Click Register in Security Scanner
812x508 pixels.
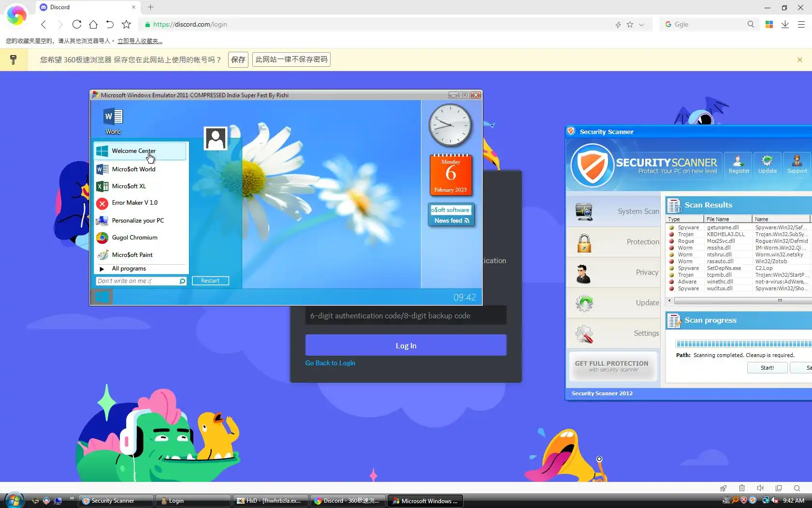pos(739,164)
